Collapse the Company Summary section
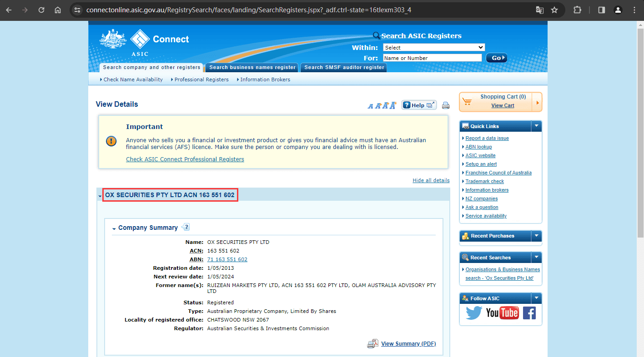Screen dimensions: 644x357 [114, 228]
